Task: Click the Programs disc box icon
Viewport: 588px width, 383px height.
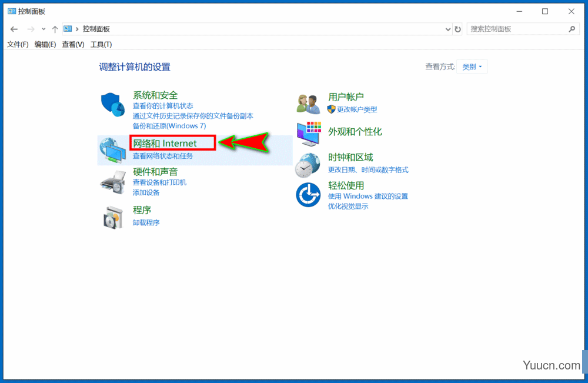Action: click(x=112, y=217)
